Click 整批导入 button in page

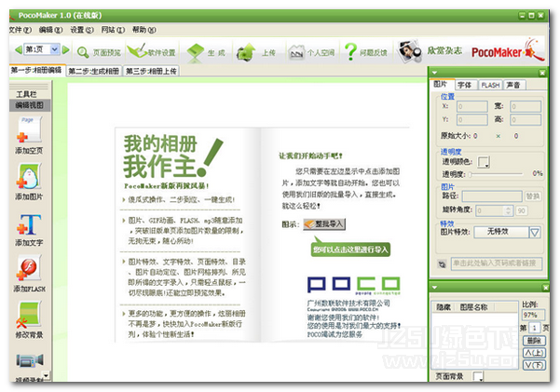tap(324, 224)
